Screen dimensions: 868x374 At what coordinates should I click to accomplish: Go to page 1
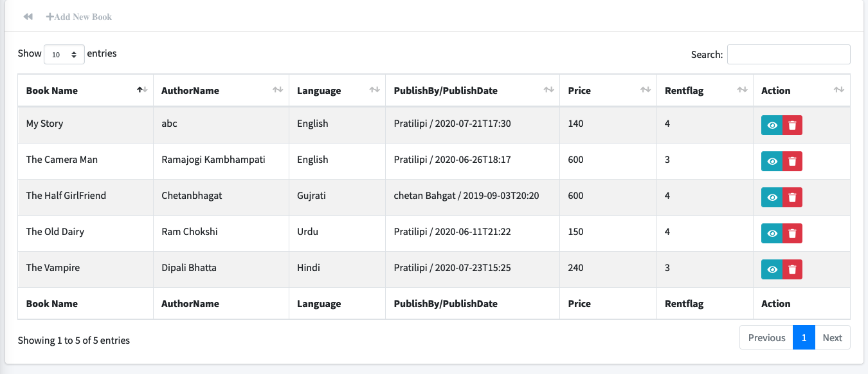pos(804,338)
